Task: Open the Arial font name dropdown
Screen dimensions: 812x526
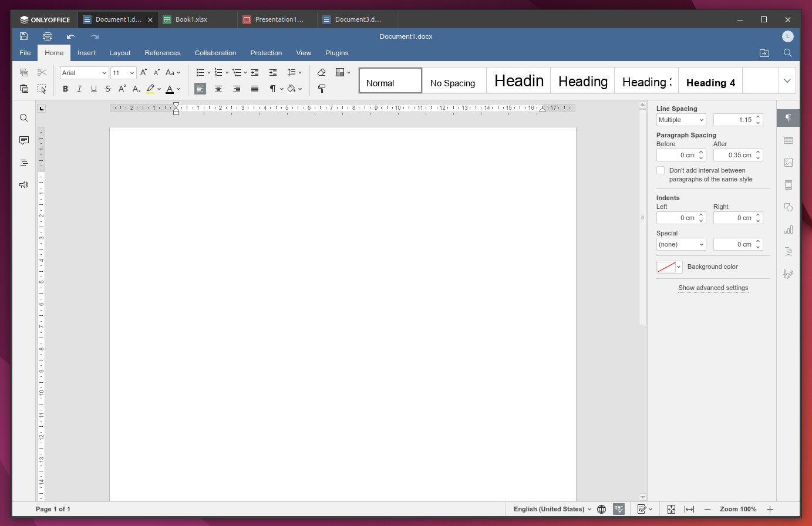Action: coord(105,73)
